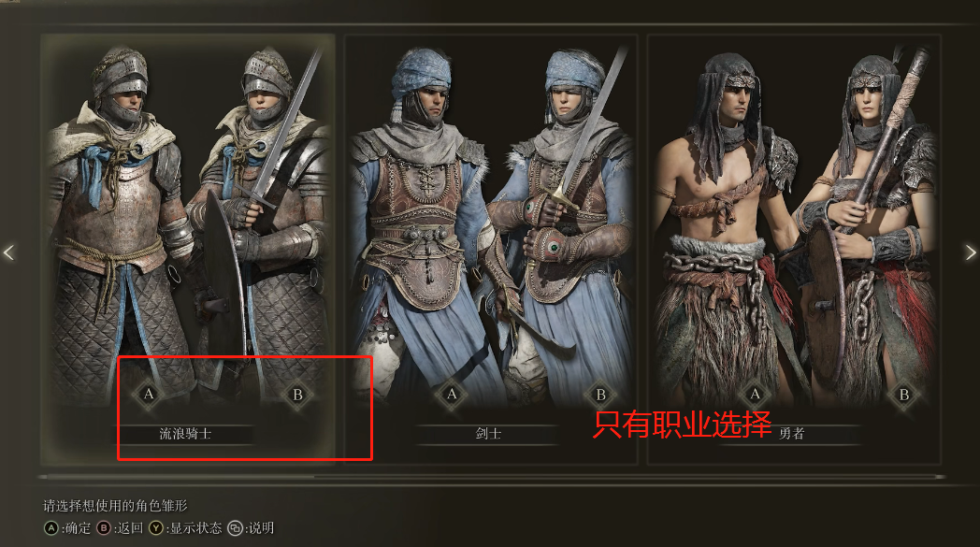Select the 勇者 male character portrait
Image resolution: width=980 pixels, height=547 pixels.
point(725,219)
